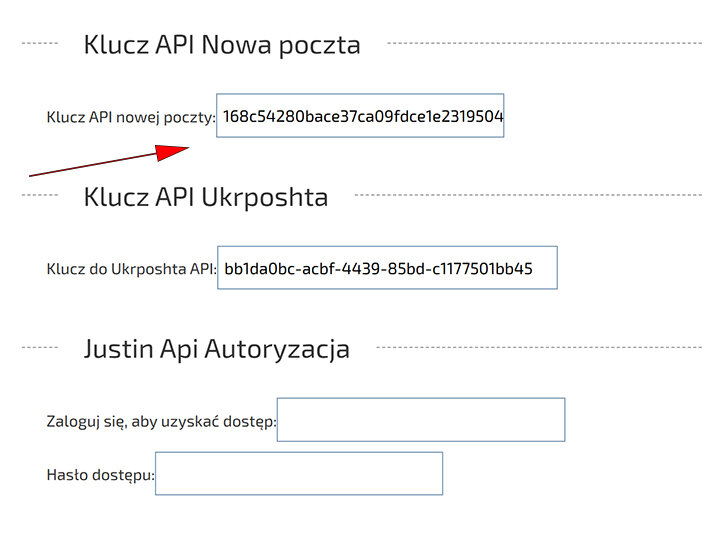
Task: Click the 'Zaloguj się, aby uzyskać dostęp:' label
Action: [x=161, y=422]
